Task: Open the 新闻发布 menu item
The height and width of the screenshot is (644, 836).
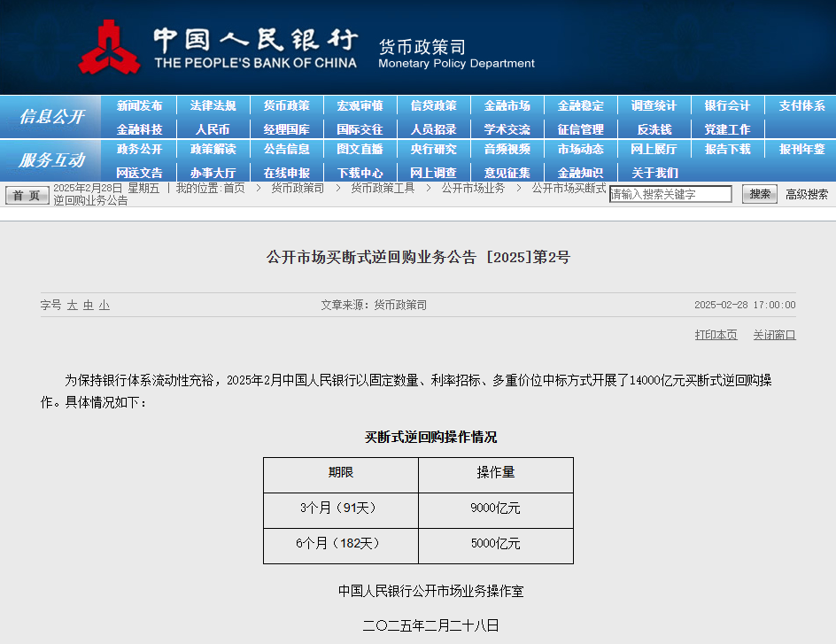Action: (139, 105)
